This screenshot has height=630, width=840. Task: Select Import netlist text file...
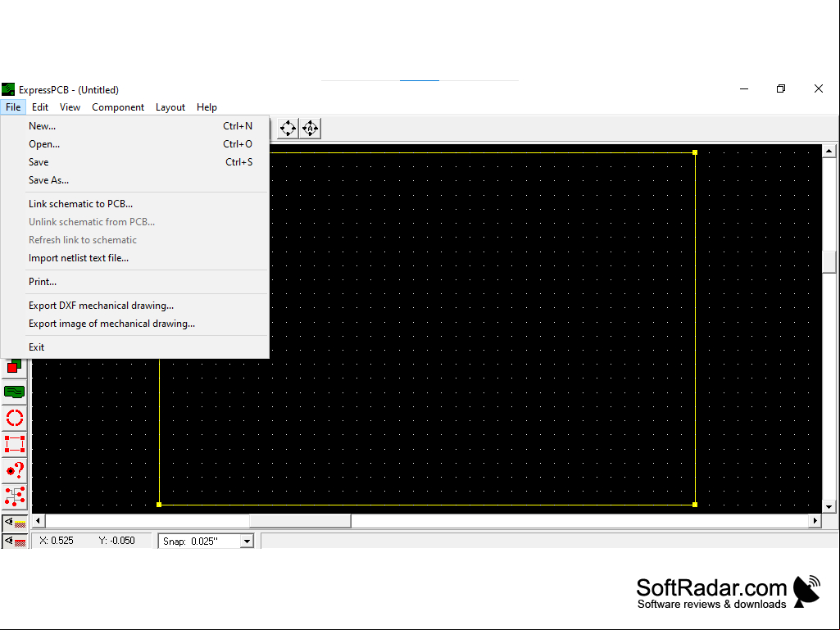(x=135, y=258)
